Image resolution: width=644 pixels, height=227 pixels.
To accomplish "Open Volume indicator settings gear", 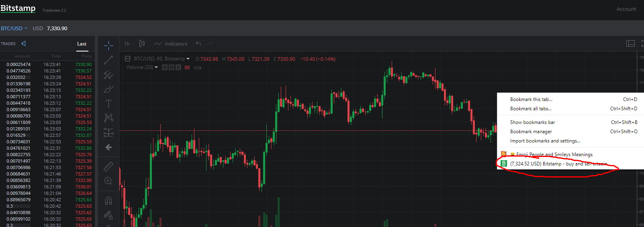I will pyautogui.click(x=172, y=67).
